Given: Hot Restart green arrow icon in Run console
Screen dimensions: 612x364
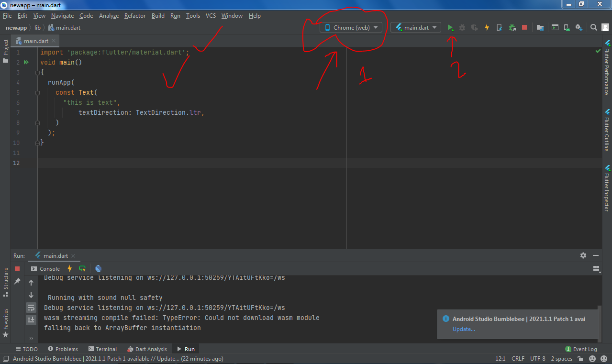Looking at the screenshot, I should (x=82, y=268).
